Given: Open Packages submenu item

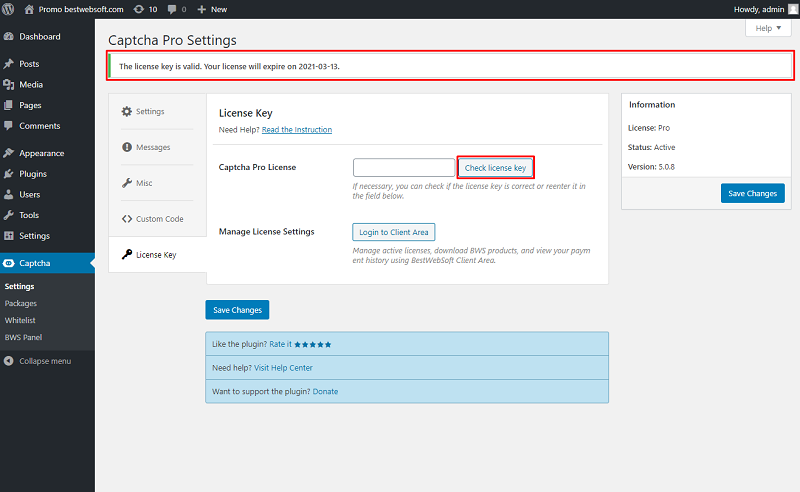Looking at the screenshot, I should (21, 303).
